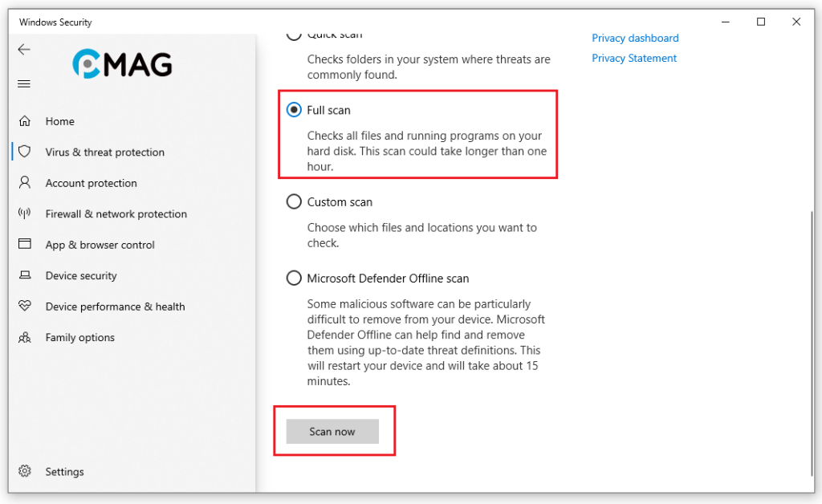822x504 pixels.
Task: Choose the Custom scan radio option
Action: [x=294, y=202]
